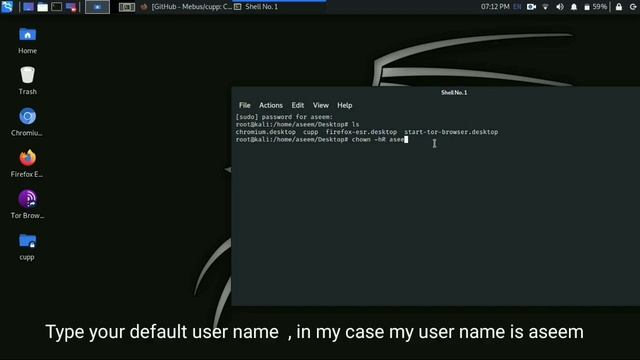The height and width of the screenshot is (360, 640).
Task: Open the Actions menu in terminal
Action: (271, 105)
